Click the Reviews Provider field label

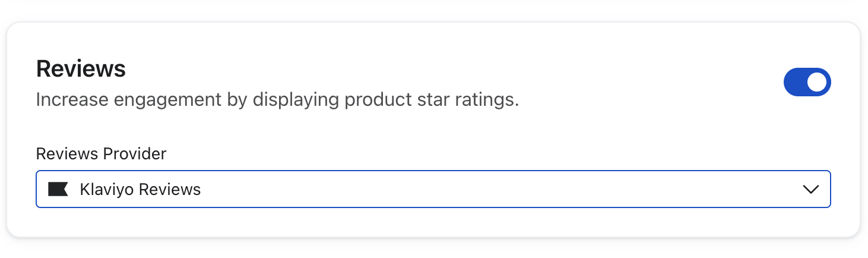pos(101,154)
